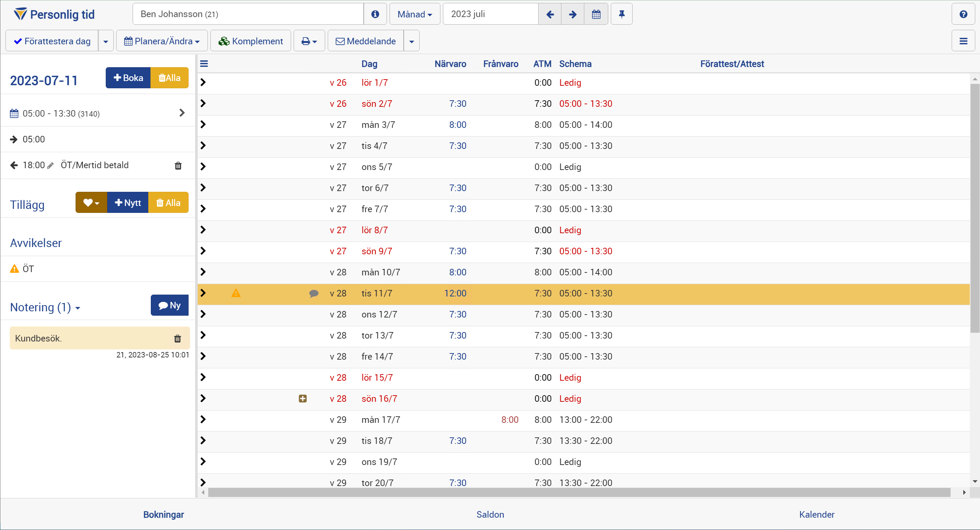The width and height of the screenshot is (980, 530).
Task: Click the Schema column header
Action: [575, 64]
